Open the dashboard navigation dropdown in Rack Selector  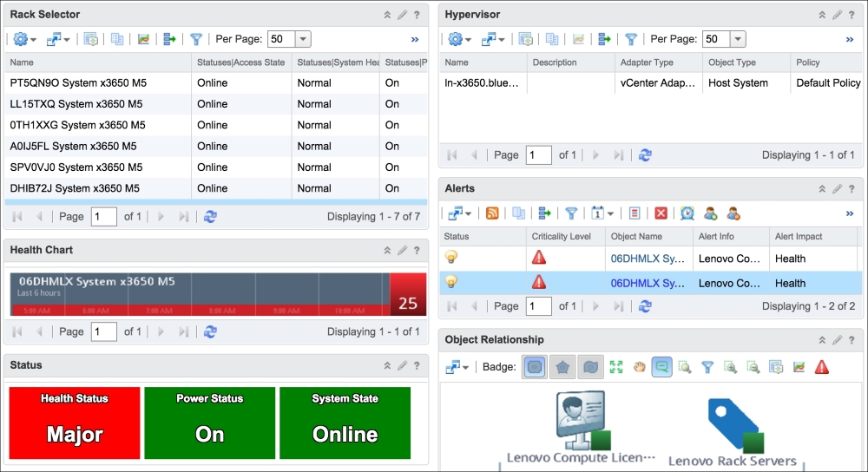pos(57,39)
